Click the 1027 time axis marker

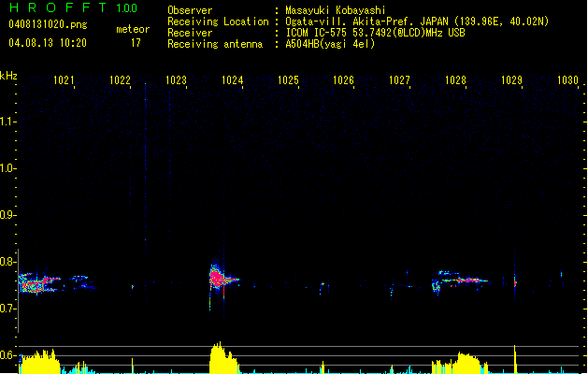399,80
